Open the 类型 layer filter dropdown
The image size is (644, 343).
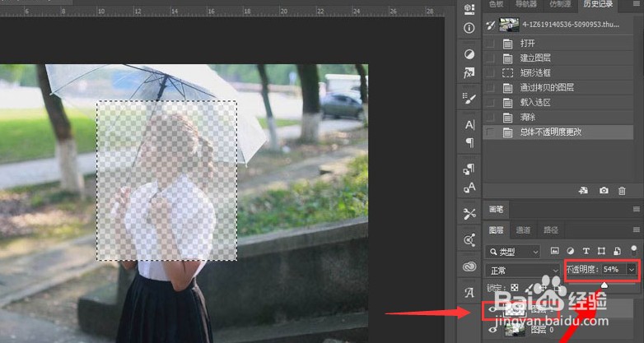512,252
